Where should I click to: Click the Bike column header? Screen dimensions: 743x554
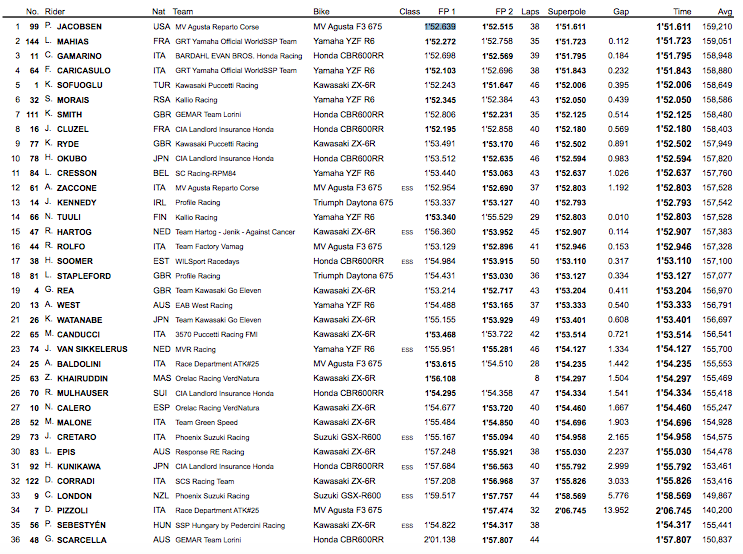click(x=321, y=11)
